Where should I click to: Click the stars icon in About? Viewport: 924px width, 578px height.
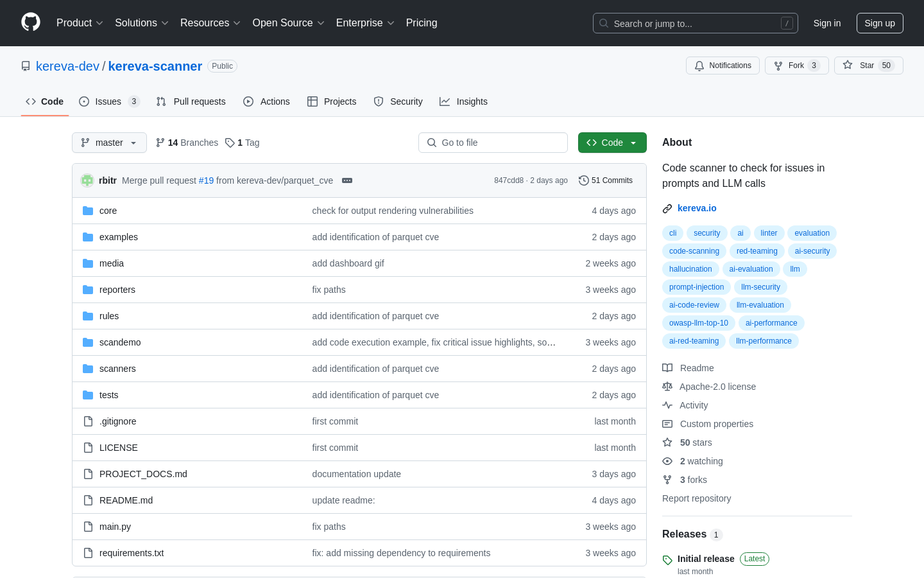(x=667, y=442)
